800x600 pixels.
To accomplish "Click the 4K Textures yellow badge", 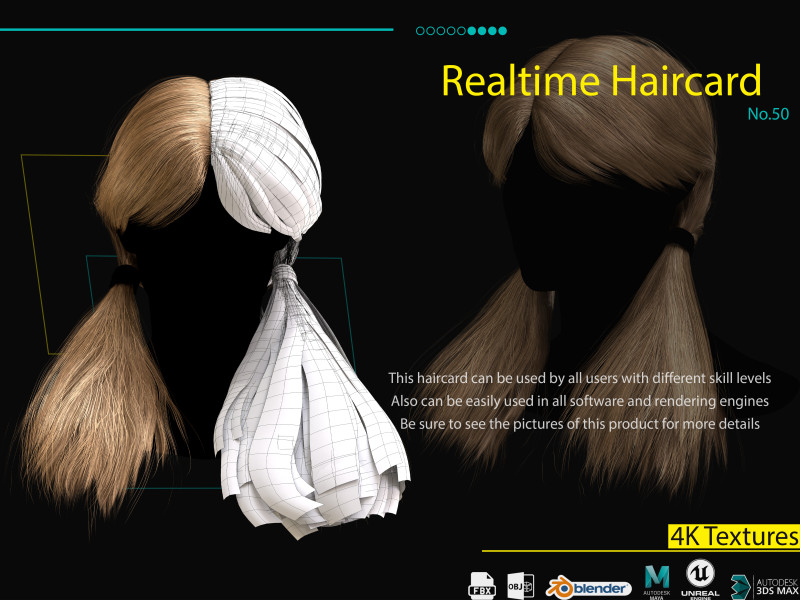I will pyautogui.click(x=734, y=537).
